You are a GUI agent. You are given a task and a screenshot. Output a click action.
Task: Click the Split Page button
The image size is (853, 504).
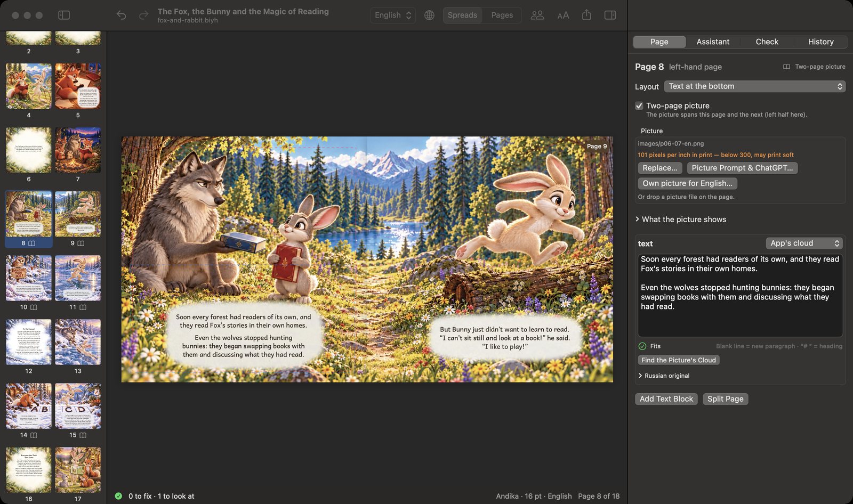point(725,399)
